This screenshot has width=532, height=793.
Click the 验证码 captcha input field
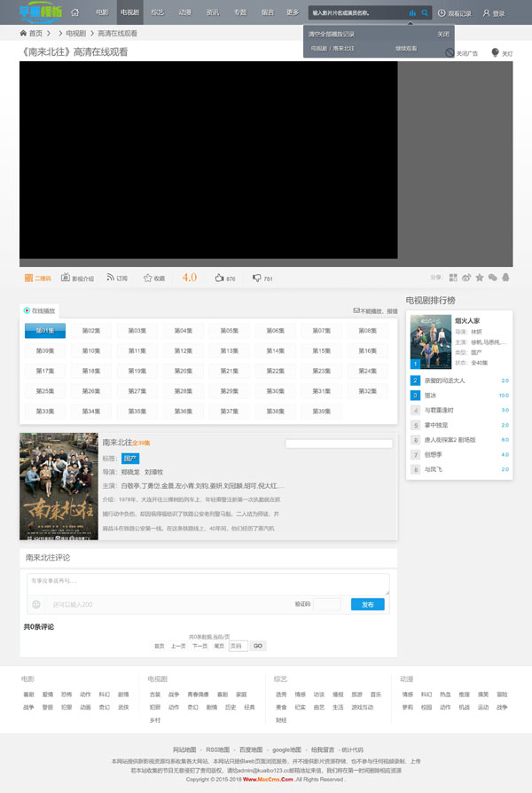[x=326, y=604]
